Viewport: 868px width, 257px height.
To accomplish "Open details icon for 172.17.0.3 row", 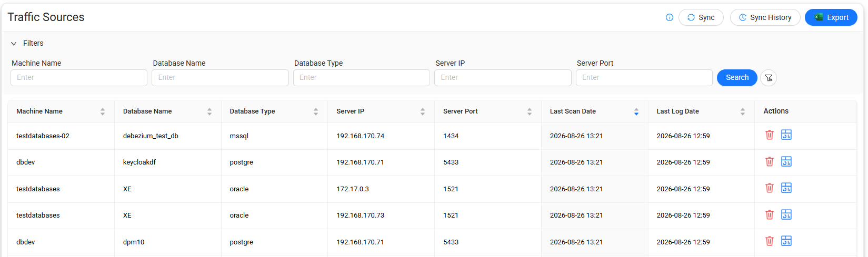I will click(786, 188).
